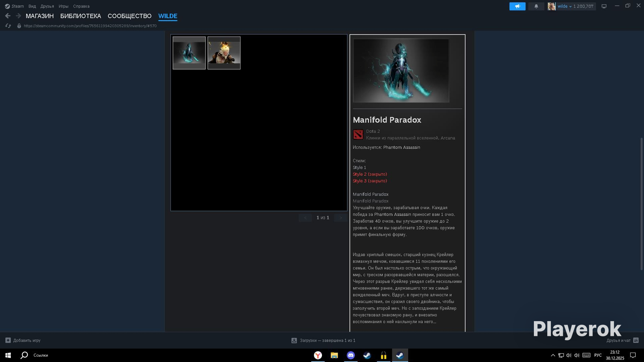This screenshot has width=644, height=362.
Task: Switch the РУС input language
Action: (x=598, y=355)
